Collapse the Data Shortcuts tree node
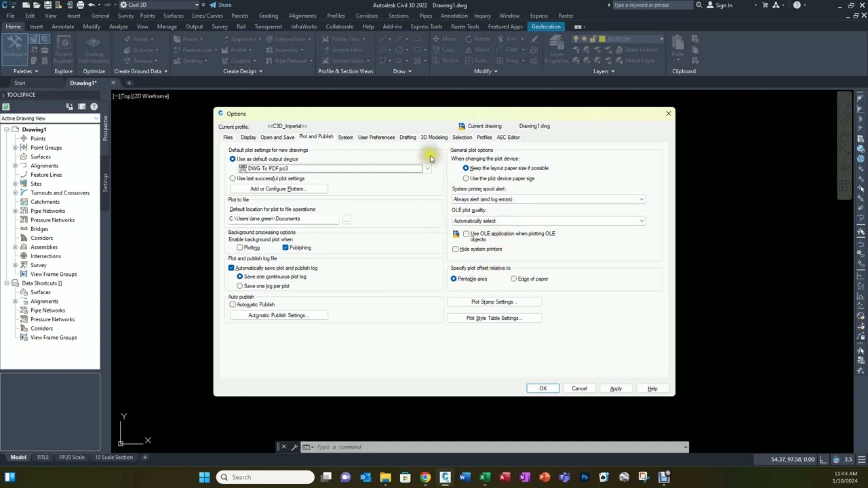This screenshot has height=488, width=868. (6, 283)
